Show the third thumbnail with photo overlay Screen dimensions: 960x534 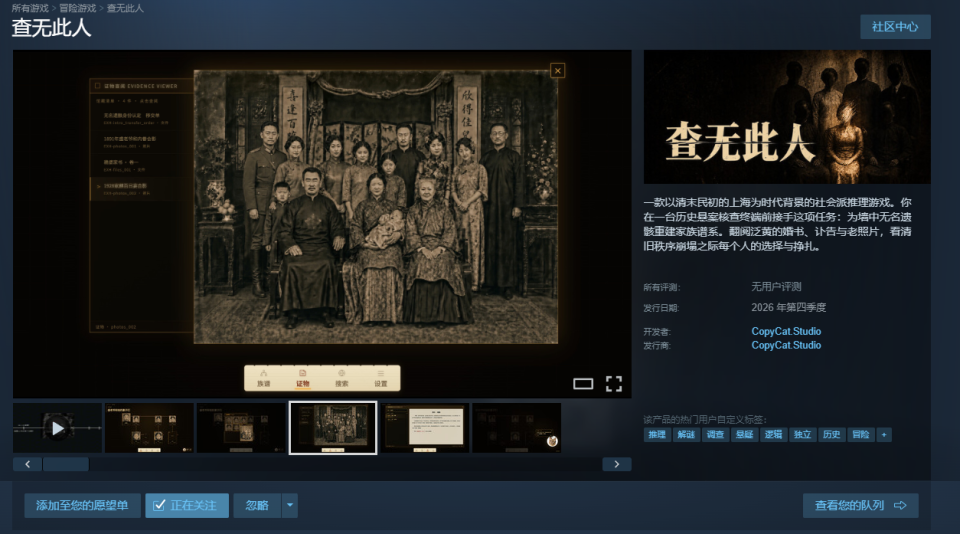(x=241, y=428)
